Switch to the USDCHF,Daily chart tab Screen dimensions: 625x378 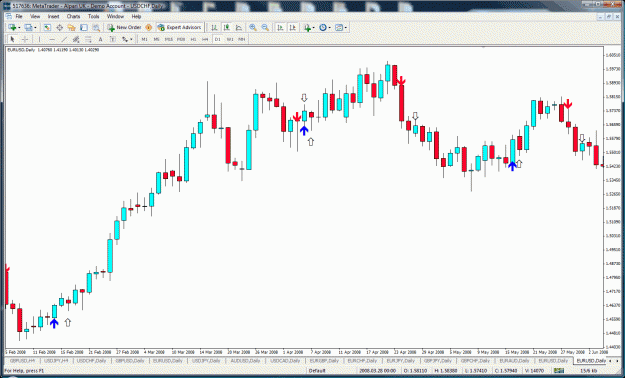[92, 360]
